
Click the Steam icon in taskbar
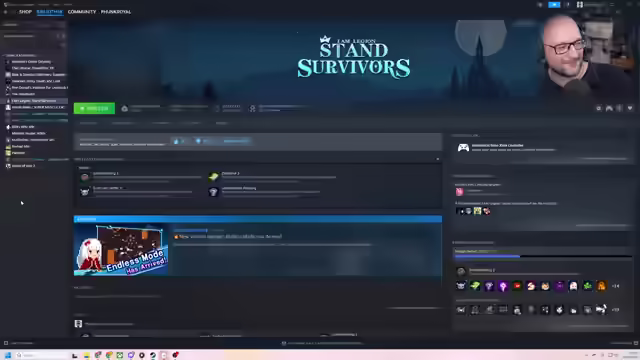[153, 355]
